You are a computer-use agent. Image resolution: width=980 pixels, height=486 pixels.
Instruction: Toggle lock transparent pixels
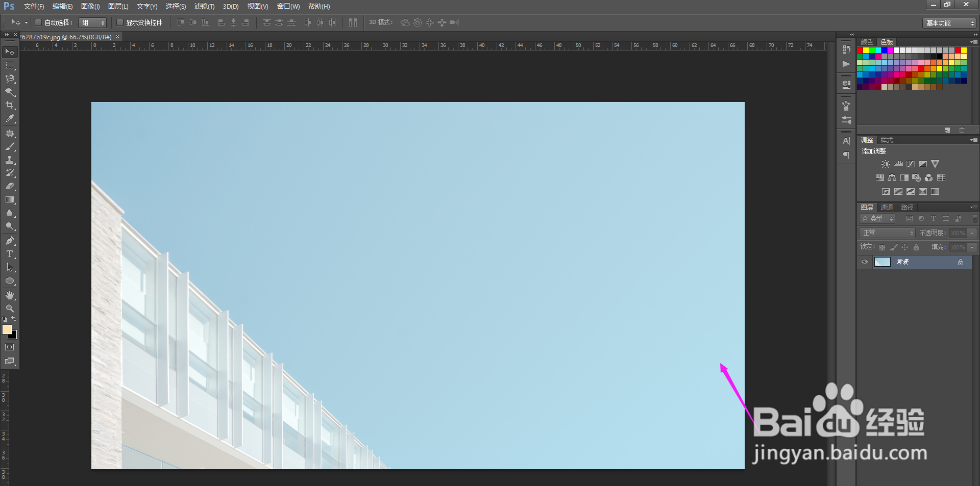pos(882,247)
